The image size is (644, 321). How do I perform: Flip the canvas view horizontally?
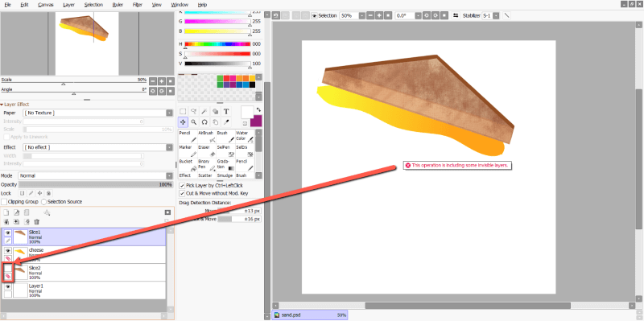(456, 15)
